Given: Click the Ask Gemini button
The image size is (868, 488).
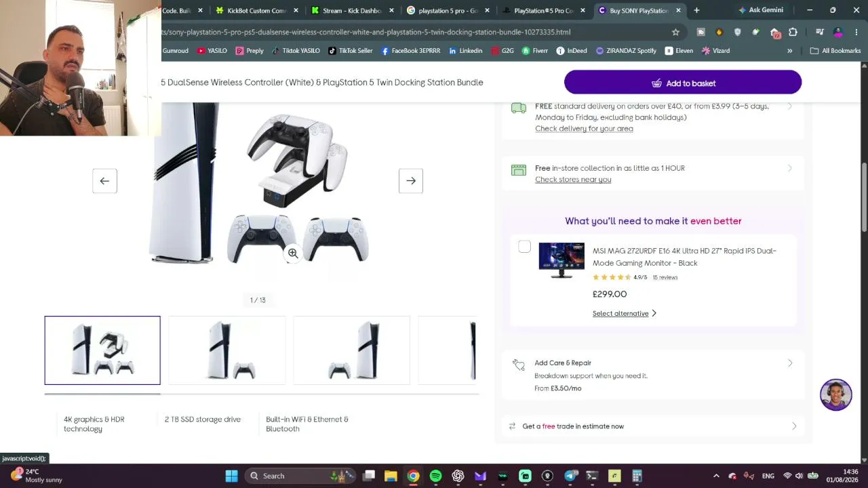Looking at the screenshot, I should (760, 10).
